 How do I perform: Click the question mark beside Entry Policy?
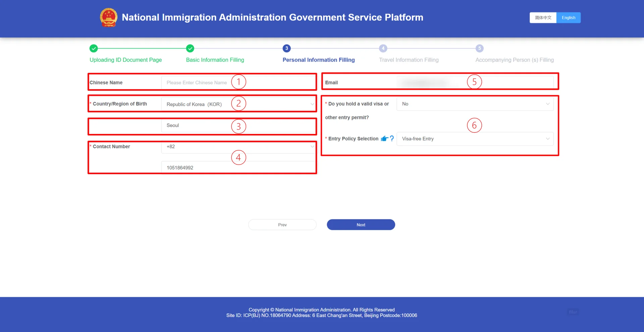[392, 138]
